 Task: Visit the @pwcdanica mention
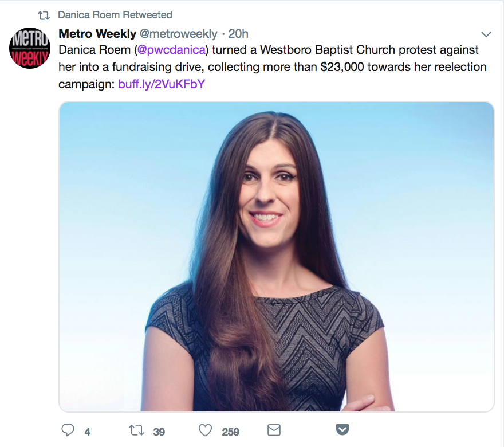pos(171,50)
